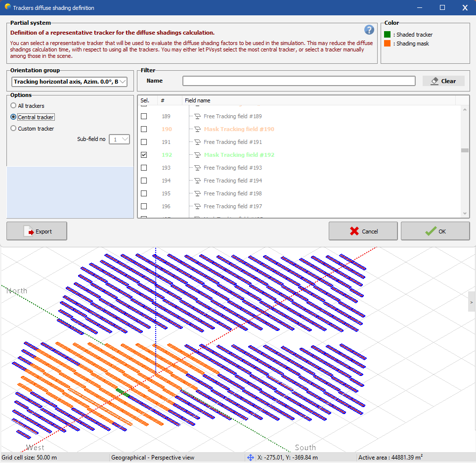The width and height of the screenshot is (476, 463).
Task: Click the filter Name input field
Action: tap(299, 81)
